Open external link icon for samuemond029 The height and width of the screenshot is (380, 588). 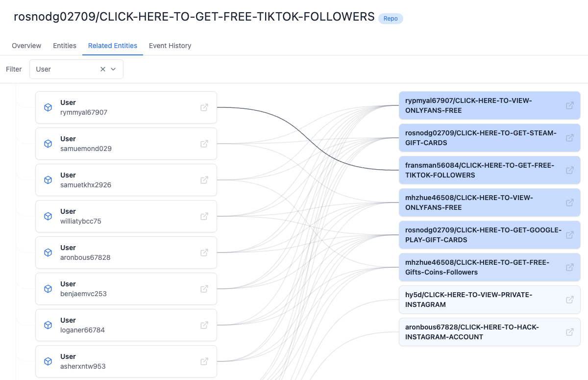204,144
